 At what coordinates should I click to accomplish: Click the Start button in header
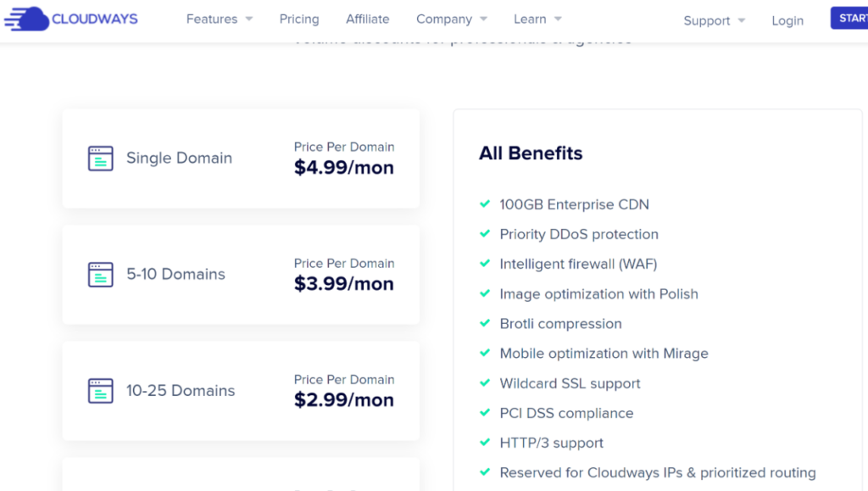(849, 19)
